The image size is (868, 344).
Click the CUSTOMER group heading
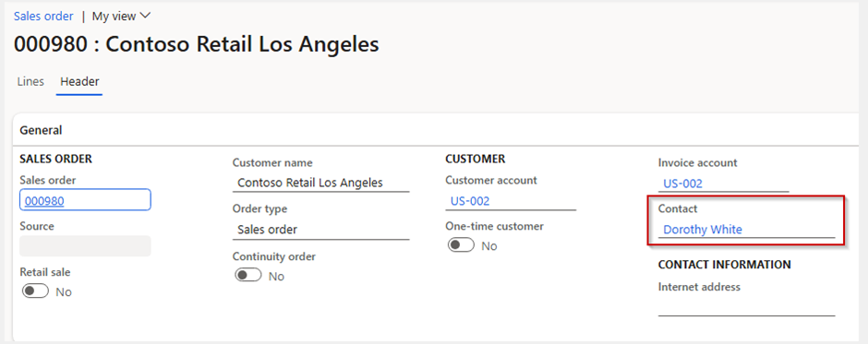coord(475,159)
